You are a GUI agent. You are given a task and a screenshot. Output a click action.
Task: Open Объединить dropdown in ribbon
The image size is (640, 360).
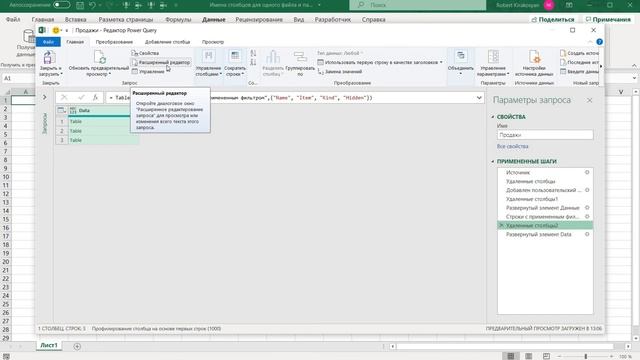coord(460,63)
